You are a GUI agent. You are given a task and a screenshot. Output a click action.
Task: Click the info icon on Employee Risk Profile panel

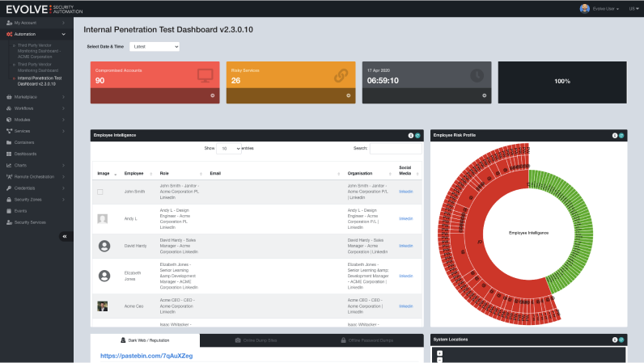click(614, 135)
